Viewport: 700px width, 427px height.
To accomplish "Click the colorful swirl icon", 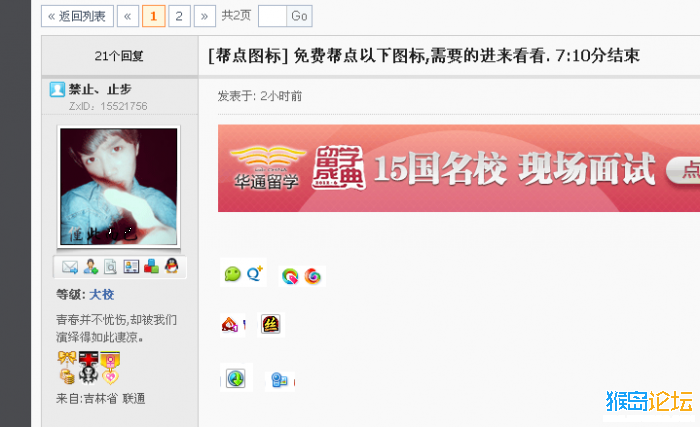I will tap(312, 276).
